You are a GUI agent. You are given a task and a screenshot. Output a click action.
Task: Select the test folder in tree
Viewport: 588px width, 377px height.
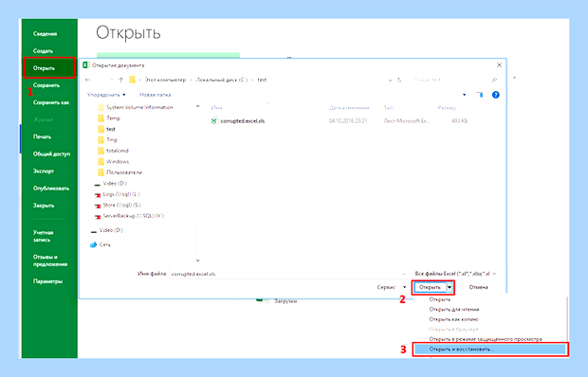tap(107, 129)
